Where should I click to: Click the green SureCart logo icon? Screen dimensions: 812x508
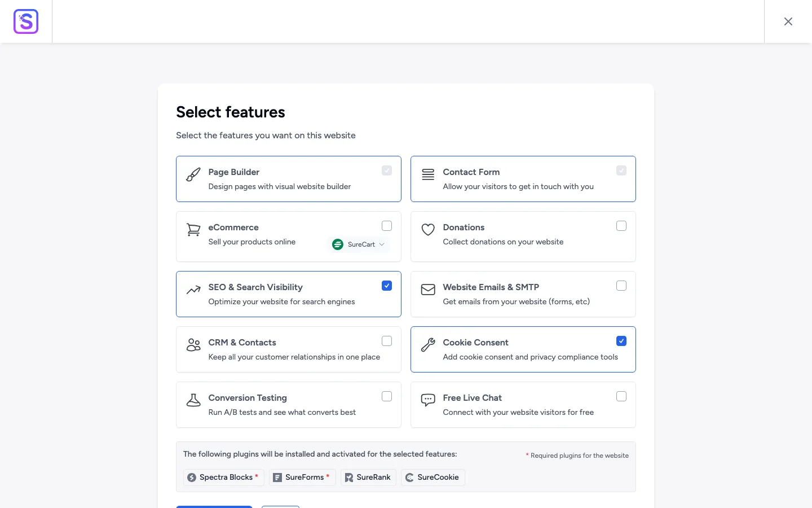click(338, 244)
